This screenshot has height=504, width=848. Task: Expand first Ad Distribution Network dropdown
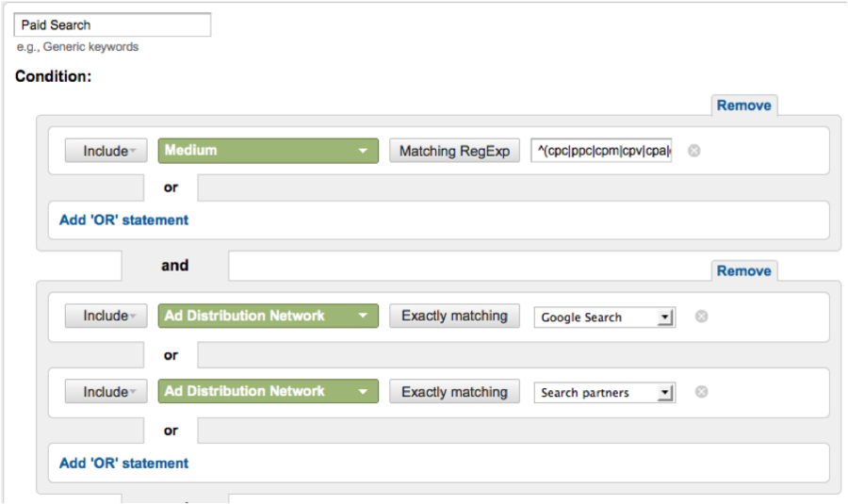pyautogui.click(x=268, y=317)
